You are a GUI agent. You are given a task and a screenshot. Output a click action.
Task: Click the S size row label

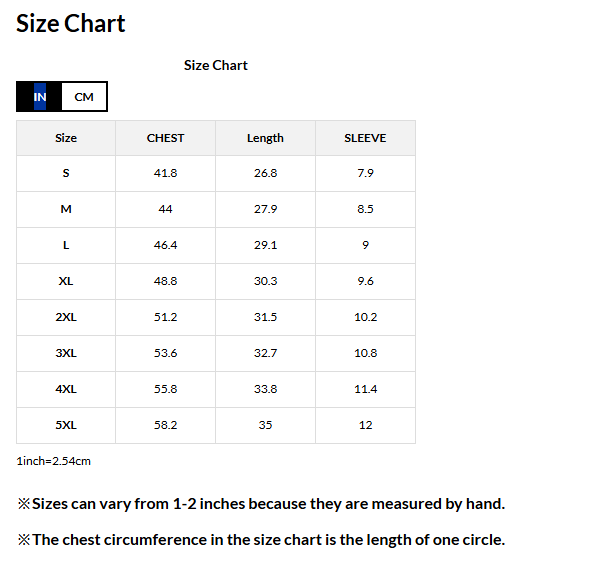(x=66, y=173)
